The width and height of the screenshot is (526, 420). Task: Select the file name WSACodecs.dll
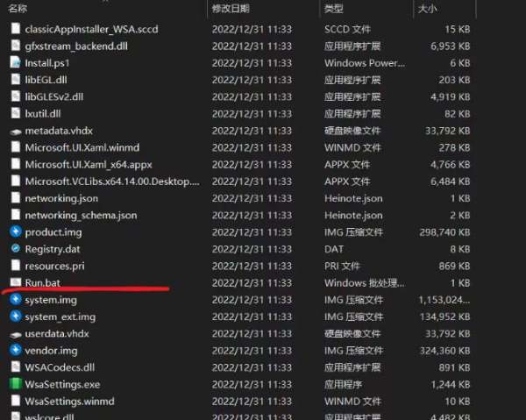click(60, 367)
